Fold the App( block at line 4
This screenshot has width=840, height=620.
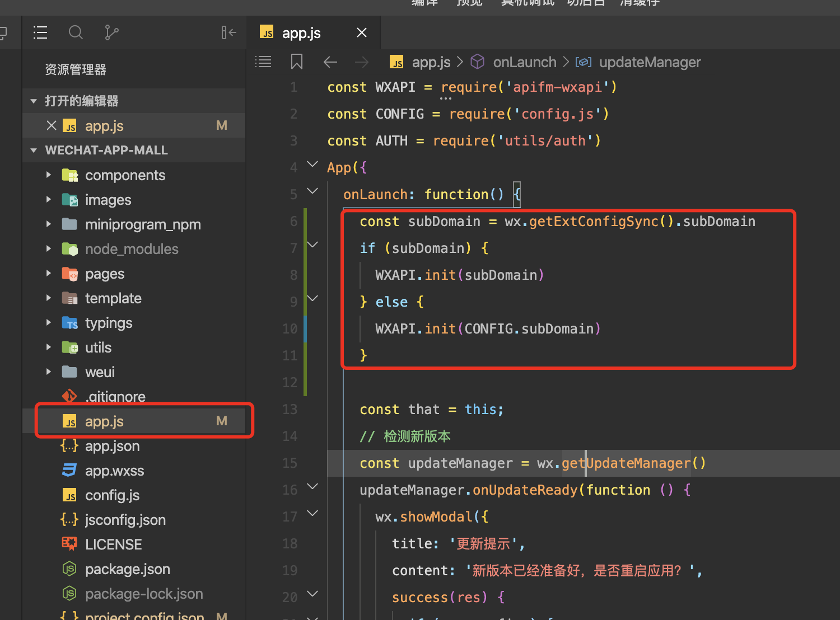pyautogui.click(x=312, y=164)
